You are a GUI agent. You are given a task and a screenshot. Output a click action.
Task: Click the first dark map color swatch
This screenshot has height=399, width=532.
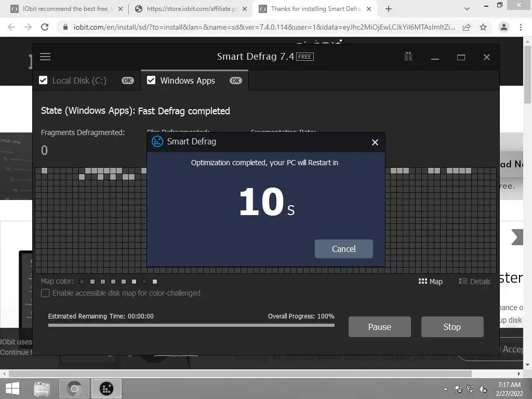pyautogui.click(x=82, y=282)
